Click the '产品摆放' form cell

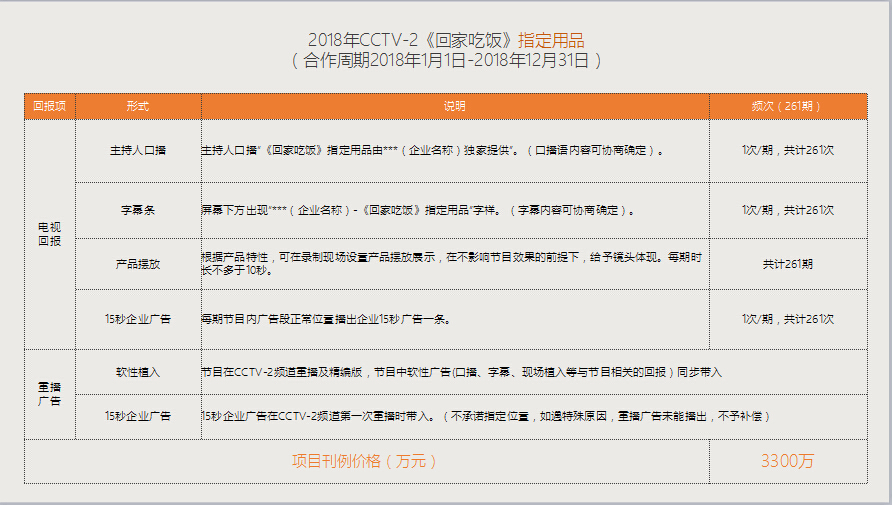pyautogui.click(x=138, y=264)
